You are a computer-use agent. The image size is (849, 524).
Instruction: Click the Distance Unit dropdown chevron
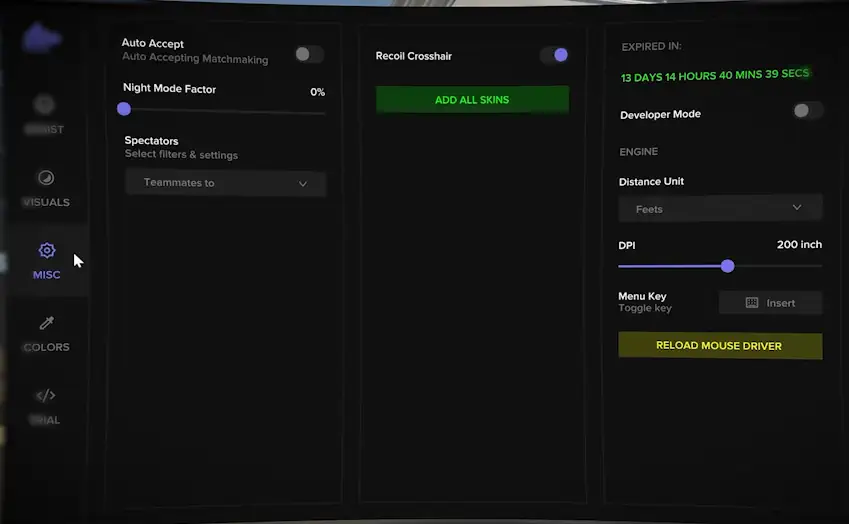(x=797, y=207)
